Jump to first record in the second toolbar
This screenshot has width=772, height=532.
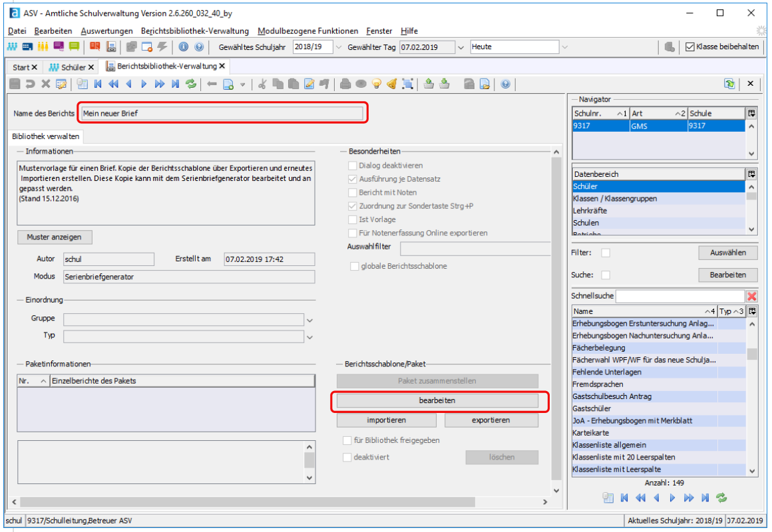coord(98,84)
